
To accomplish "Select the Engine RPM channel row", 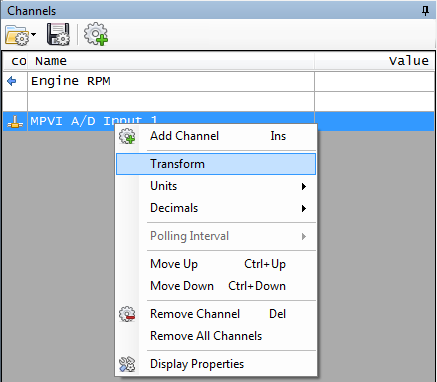I will tap(218, 81).
